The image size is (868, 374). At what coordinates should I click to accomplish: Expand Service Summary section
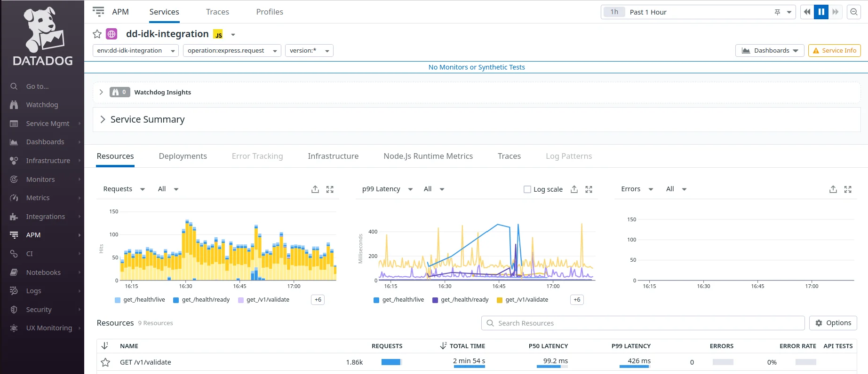[x=103, y=119]
